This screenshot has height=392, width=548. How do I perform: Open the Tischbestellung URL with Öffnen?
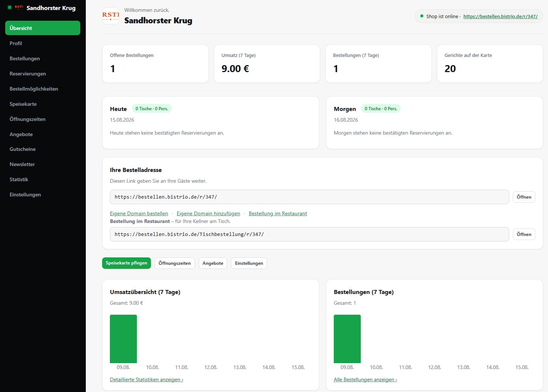click(x=524, y=234)
